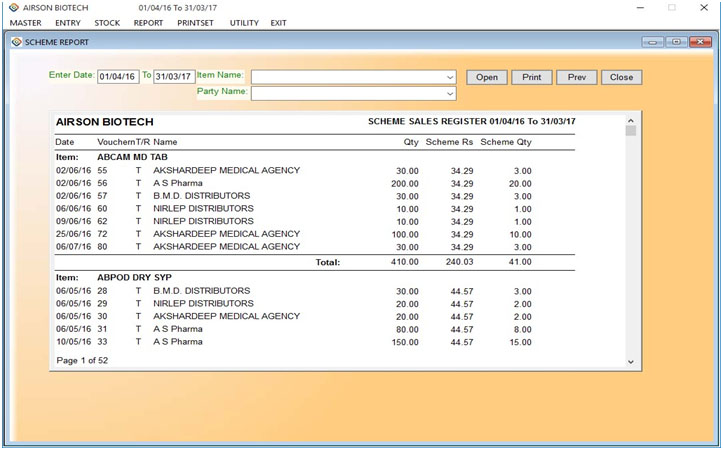
Task: Maximize the Scheme Report inner window
Action: point(675,42)
